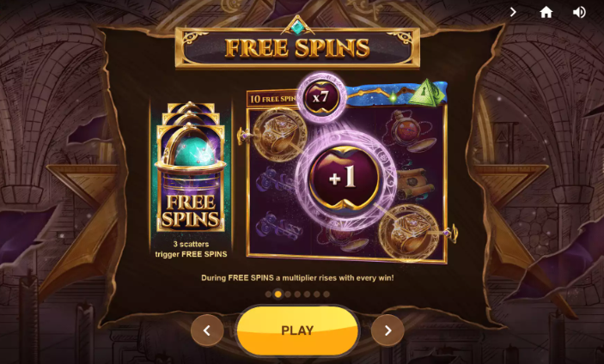Go to previous info page arrow
The width and height of the screenshot is (604, 364).
pos(207,331)
